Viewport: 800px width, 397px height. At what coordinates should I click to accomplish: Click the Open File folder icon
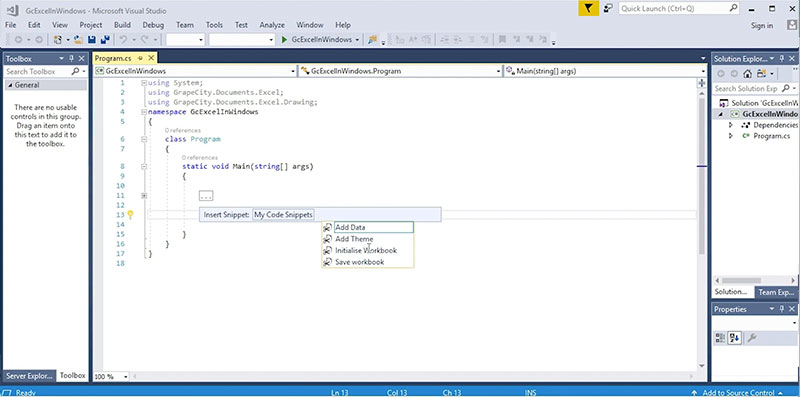point(78,39)
